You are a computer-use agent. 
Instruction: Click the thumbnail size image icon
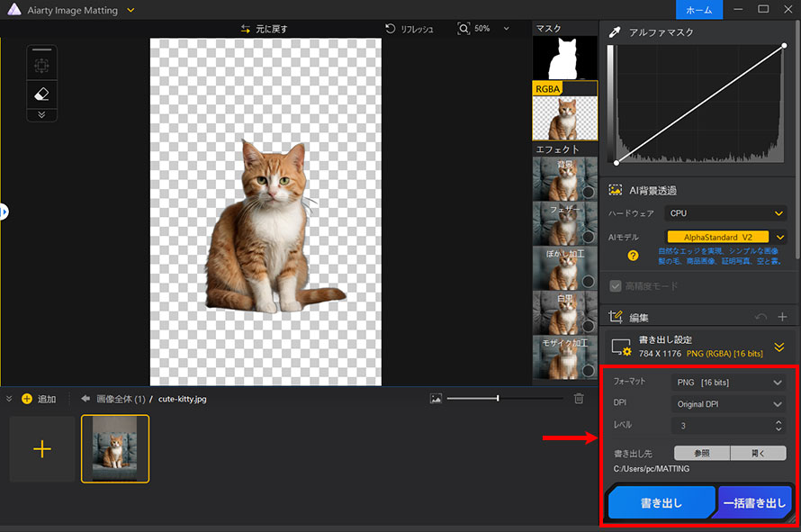pyautogui.click(x=436, y=399)
